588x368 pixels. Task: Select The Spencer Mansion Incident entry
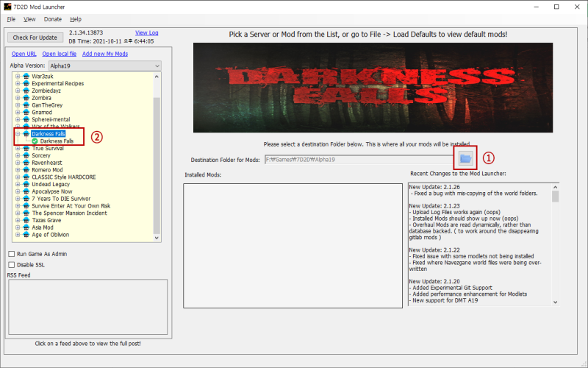[69, 213]
